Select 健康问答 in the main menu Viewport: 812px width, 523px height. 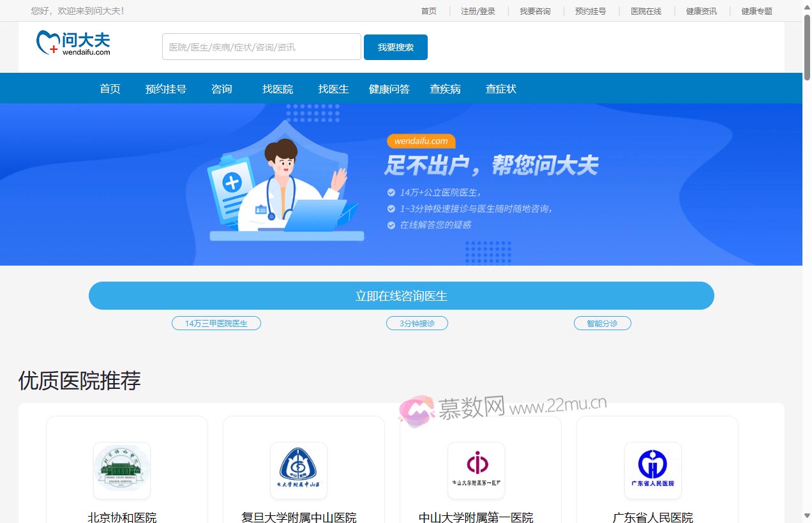point(389,89)
